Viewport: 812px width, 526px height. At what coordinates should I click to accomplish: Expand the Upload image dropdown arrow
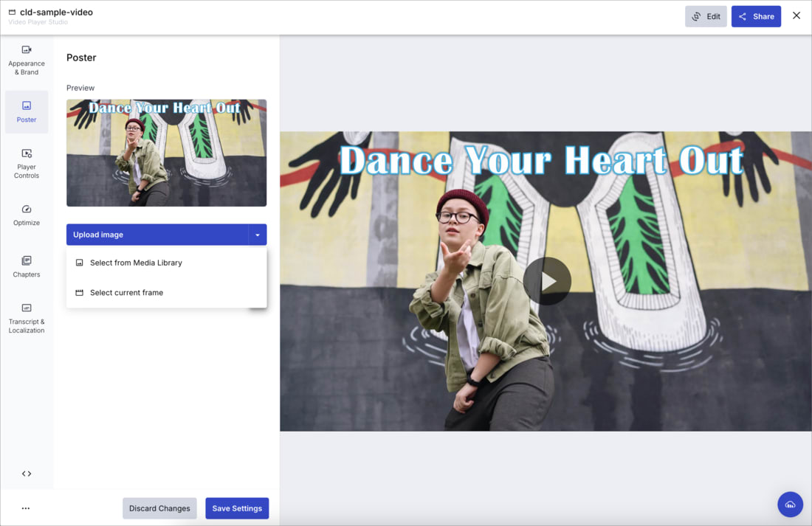click(258, 234)
